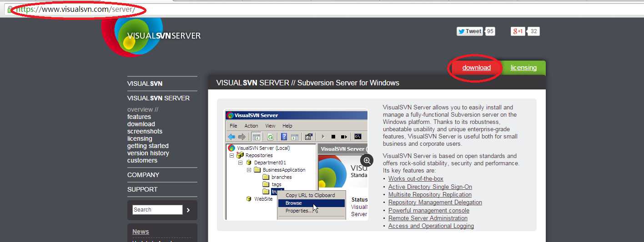The height and width of the screenshot is (242, 644).
Task: Expand the COMPANY section in sidebar
Action: tap(143, 175)
